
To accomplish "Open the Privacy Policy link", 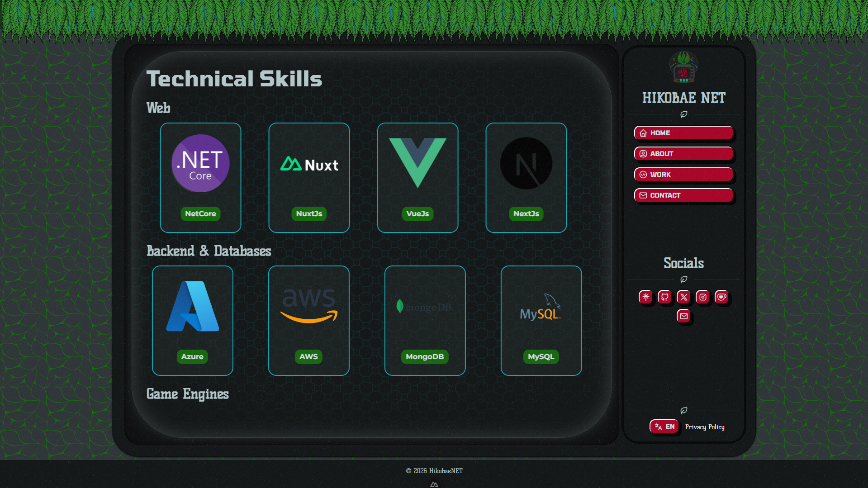I will pos(704,427).
